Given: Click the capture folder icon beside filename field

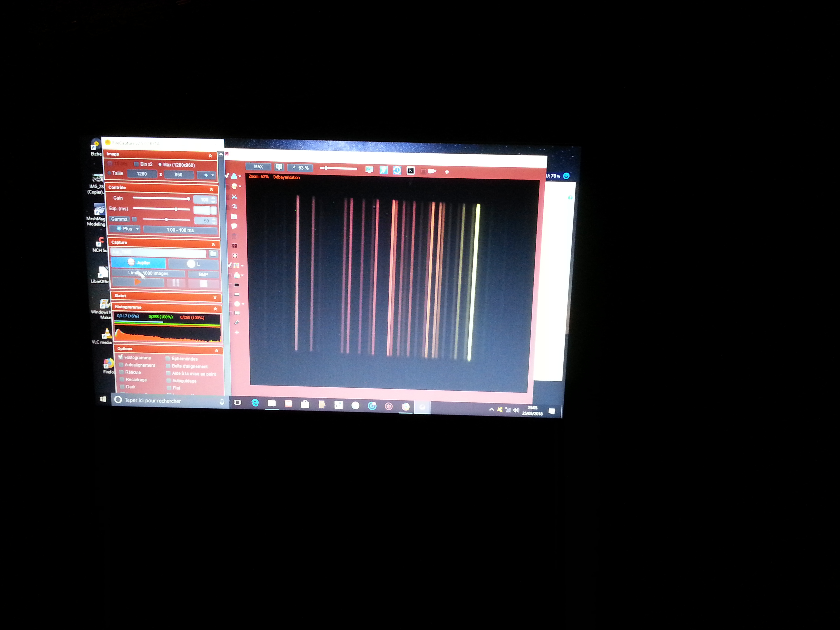Looking at the screenshot, I should click(213, 254).
